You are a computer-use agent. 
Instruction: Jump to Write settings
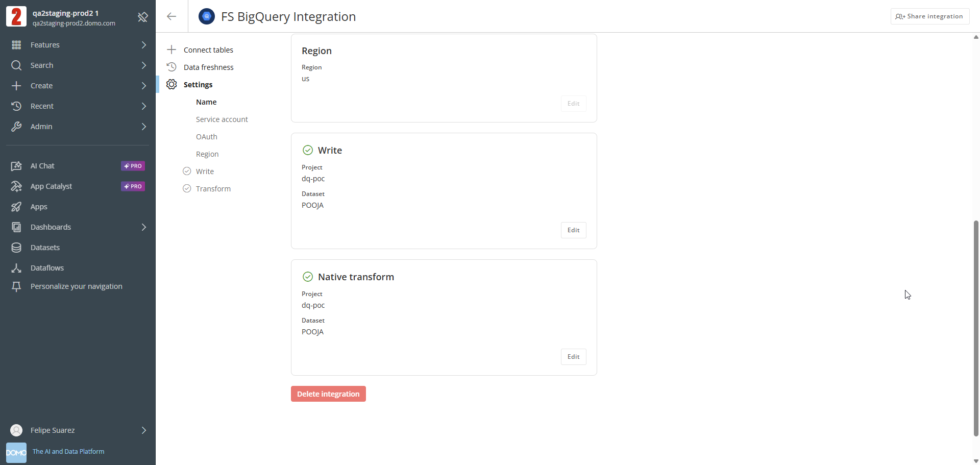click(x=205, y=171)
